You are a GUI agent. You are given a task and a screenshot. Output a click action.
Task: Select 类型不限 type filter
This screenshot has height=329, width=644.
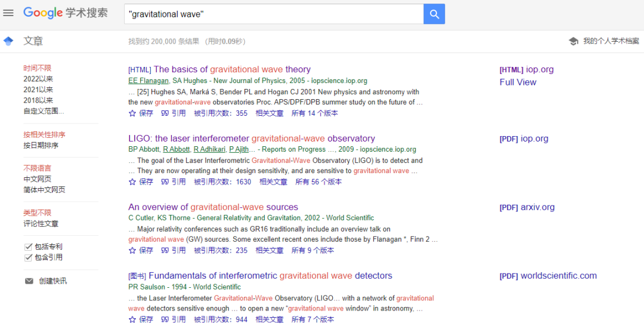point(38,213)
